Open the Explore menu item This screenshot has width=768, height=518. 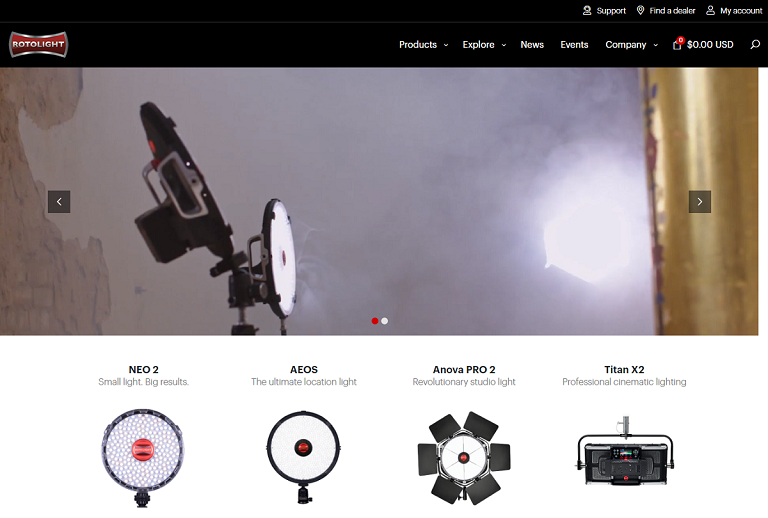(479, 45)
